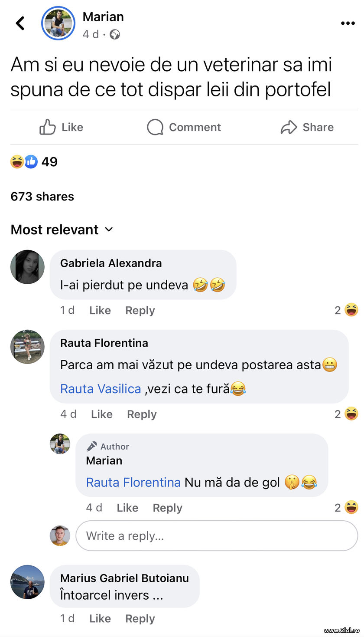Viewport: 364px width, 637px height.
Task: Open the three-dot options menu
Action: point(348,23)
